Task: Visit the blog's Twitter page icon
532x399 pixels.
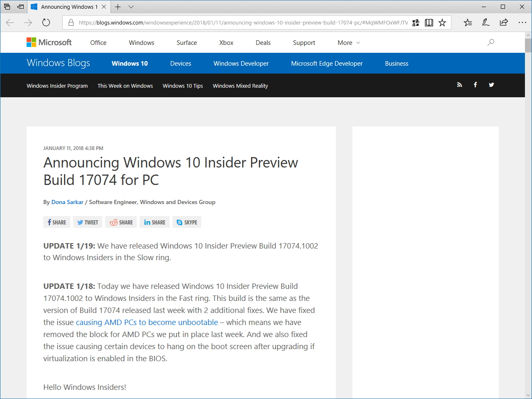Action: [x=491, y=85]
